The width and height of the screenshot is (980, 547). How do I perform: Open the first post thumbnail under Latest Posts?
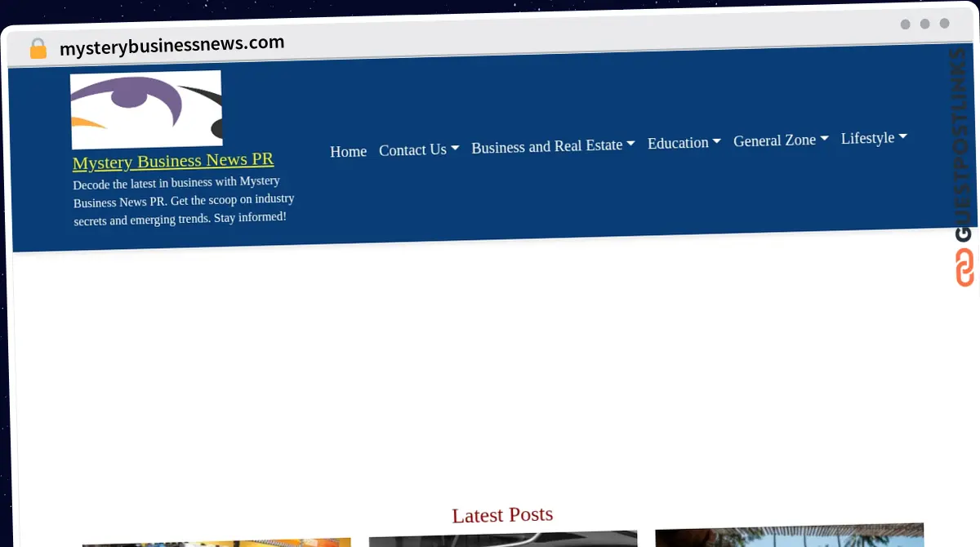point(216,542)
